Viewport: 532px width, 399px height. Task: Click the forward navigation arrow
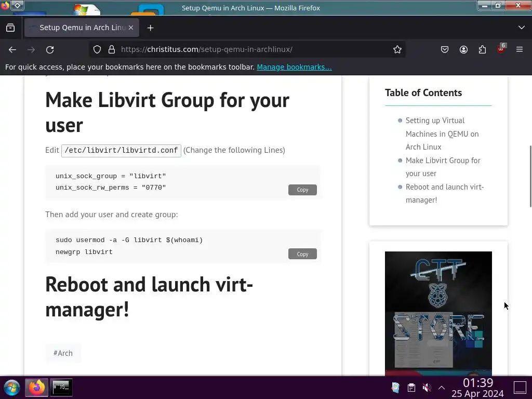31,49
